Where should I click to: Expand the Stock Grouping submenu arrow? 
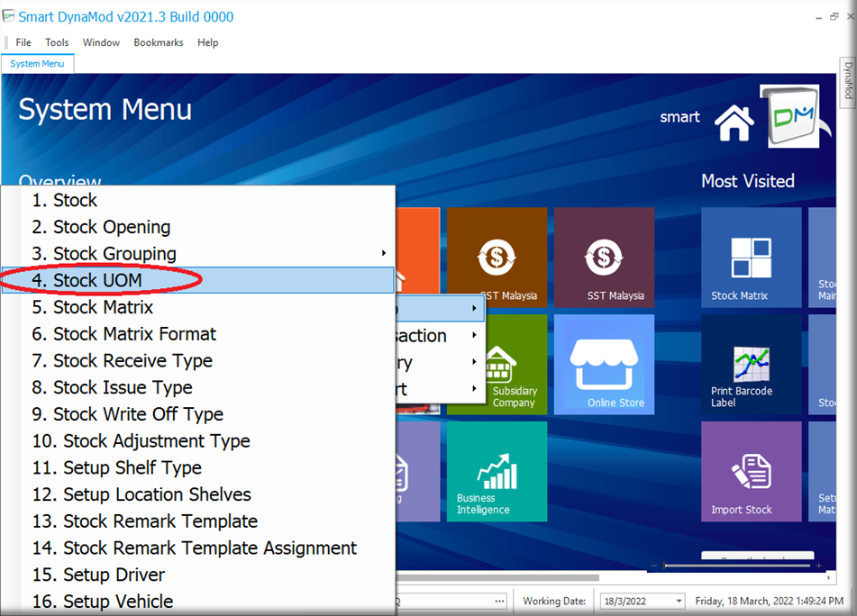384,253
